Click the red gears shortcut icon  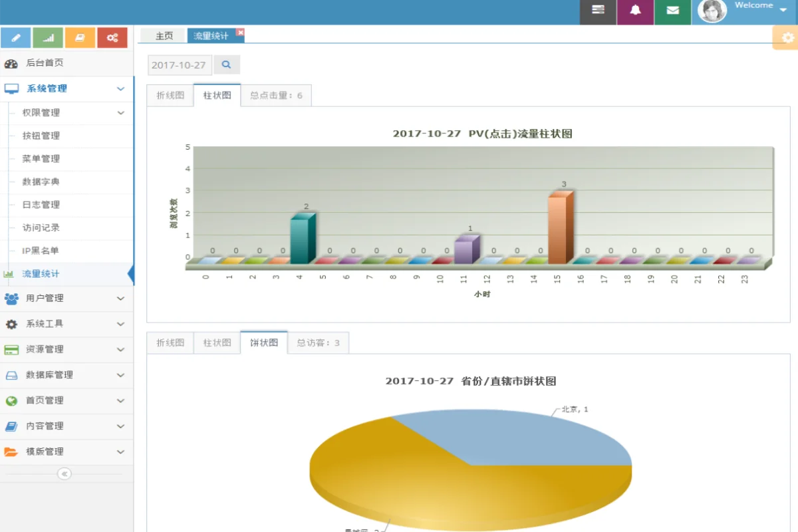112,38
